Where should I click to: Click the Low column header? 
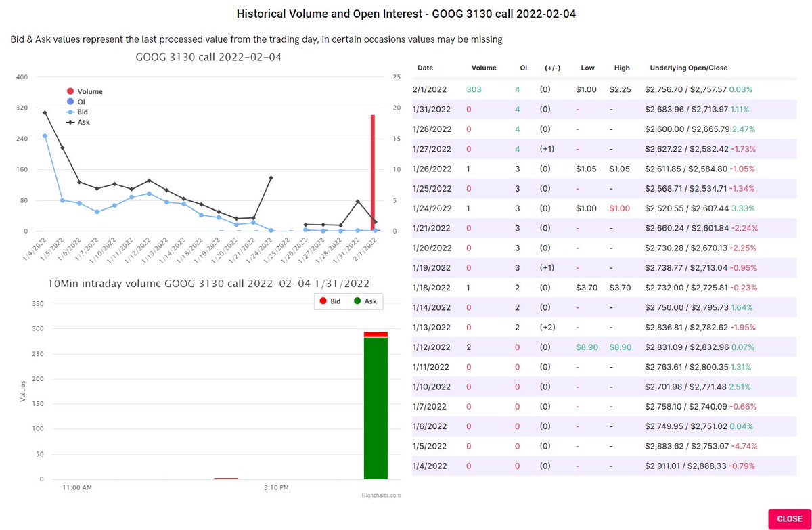[x=587, y=68]
